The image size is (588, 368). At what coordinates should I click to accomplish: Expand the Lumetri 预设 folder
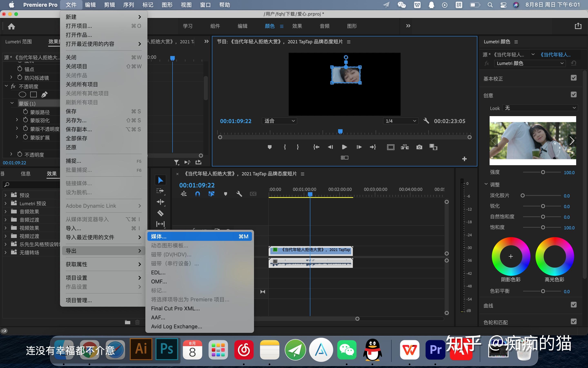[6, 203]
